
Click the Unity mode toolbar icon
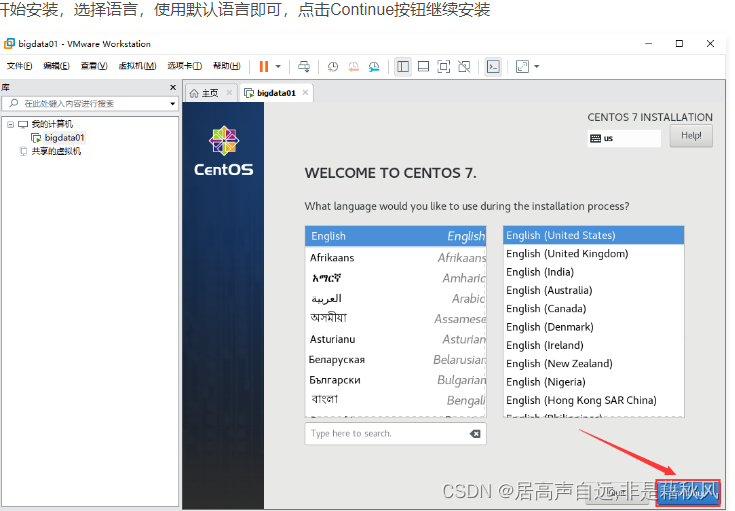(x=464, y=67)
